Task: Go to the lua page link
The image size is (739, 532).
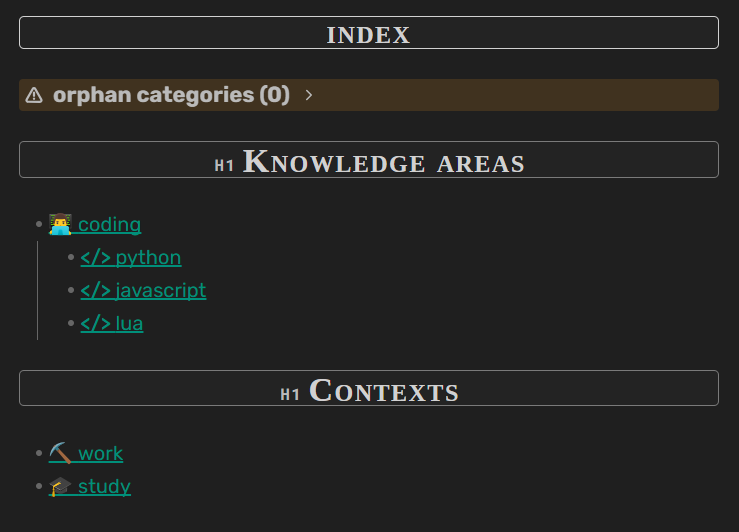Action: [x=129, y=323]
